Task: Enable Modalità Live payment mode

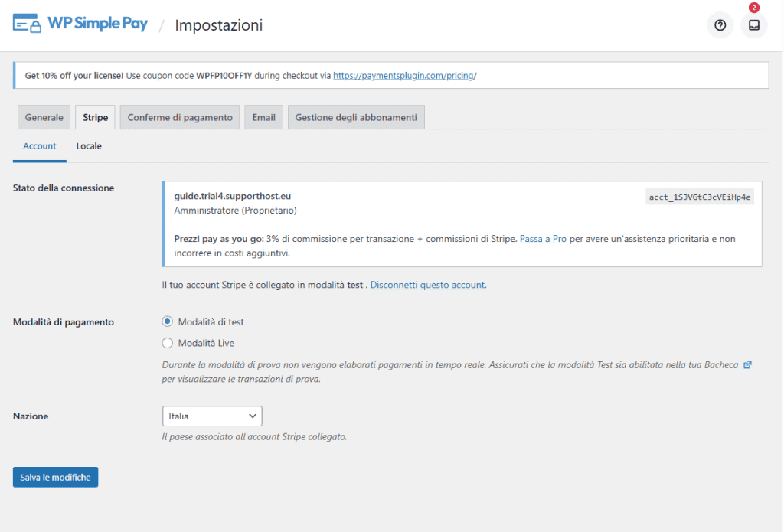Action: click(167, 343)
